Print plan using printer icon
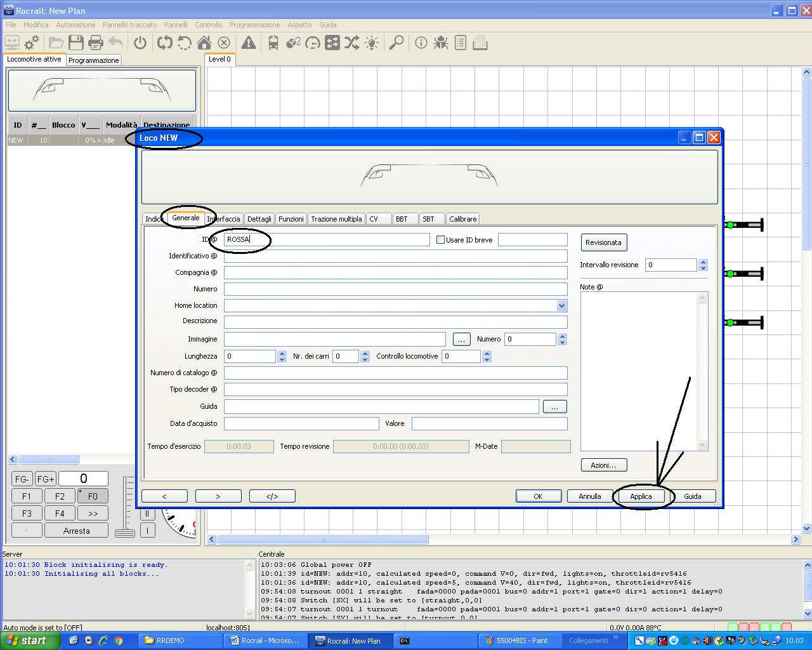 pyautogui.click(x=96, y=43)
